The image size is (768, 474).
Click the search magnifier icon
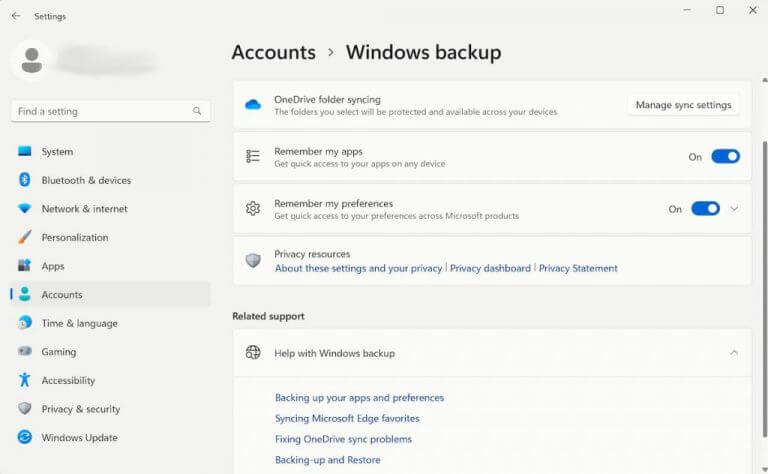197,111
